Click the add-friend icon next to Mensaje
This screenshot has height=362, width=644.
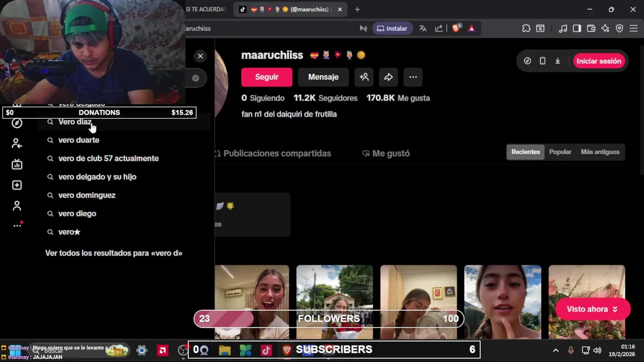[364, 77]
